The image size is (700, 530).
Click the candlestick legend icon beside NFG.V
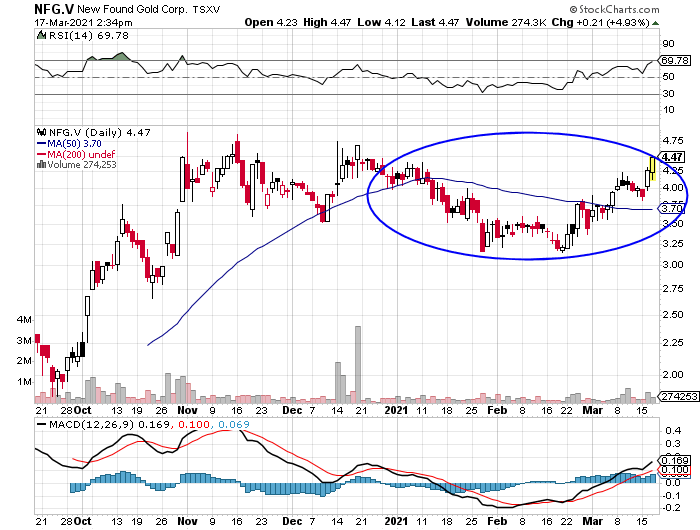42,132
